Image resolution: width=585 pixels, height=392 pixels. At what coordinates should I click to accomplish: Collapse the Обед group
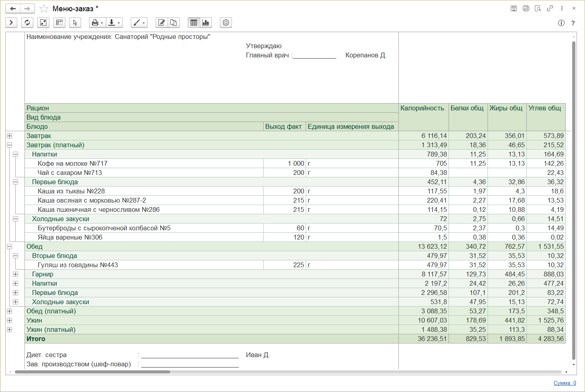[x=10, y=247]
